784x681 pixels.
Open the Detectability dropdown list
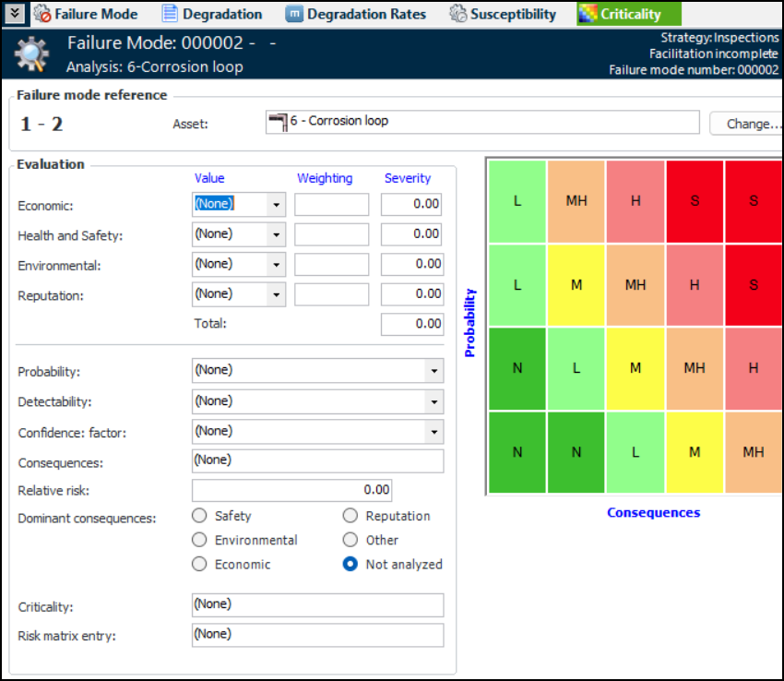pyautogui.click(x=434, y=402)
